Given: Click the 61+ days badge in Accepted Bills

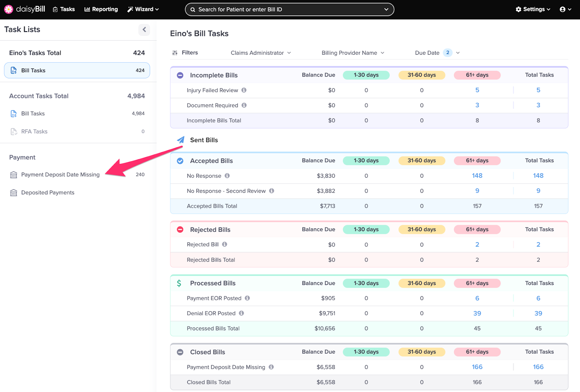Looking at the screenshot, I should [477, 161].
